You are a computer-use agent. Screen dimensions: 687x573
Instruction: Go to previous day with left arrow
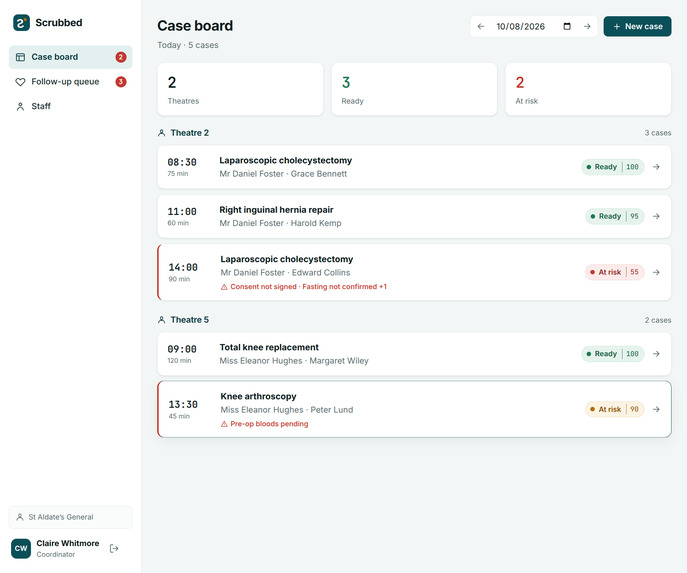click(481, 26)
